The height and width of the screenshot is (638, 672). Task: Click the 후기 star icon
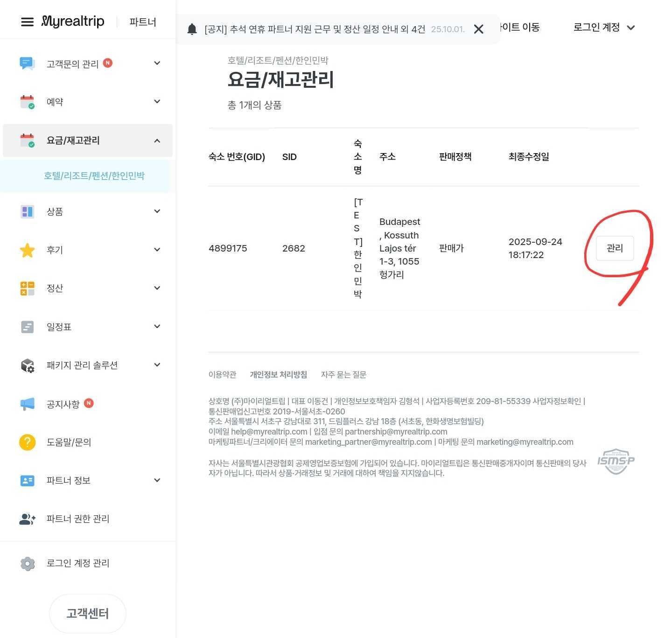27,250
